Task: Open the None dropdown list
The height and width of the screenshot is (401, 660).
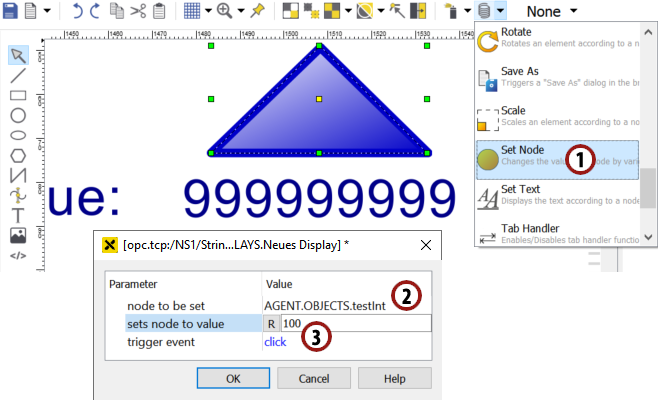Action: (x=551, y=12)
